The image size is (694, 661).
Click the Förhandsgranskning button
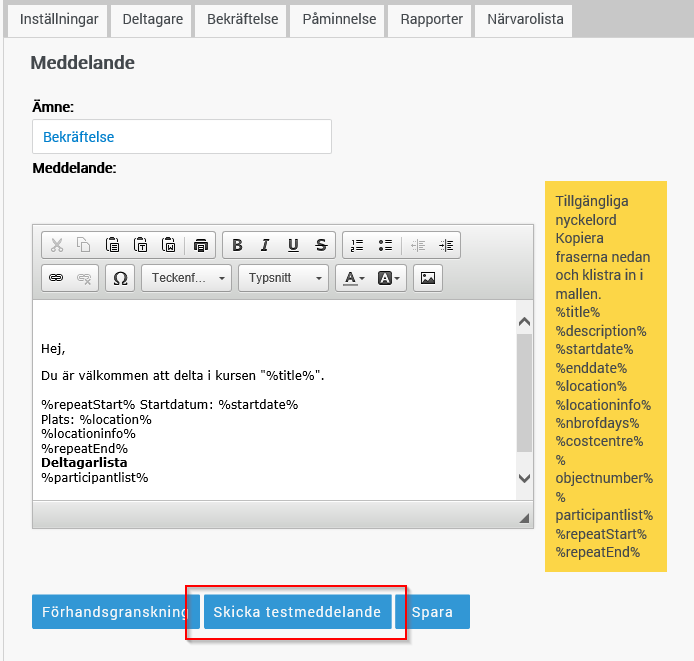[116, 611]
